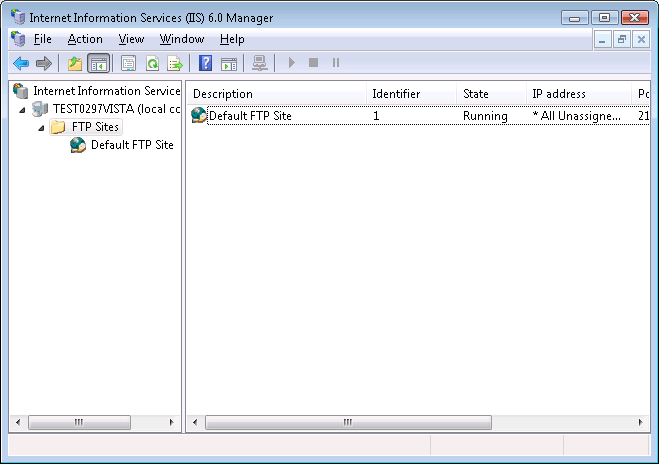Screen dimensions: 659x464
Task: Click the Running state cell
Action: [x=485, y=116]
